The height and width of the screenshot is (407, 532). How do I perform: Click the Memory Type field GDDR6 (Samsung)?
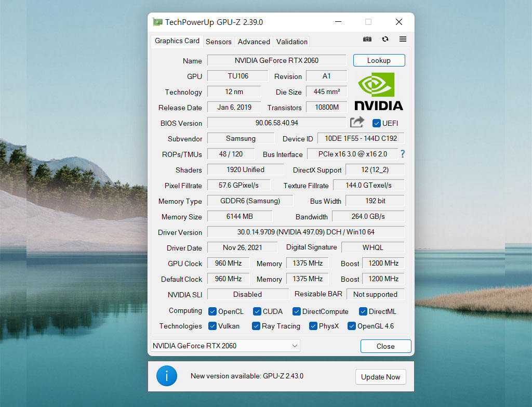[250, 201]
